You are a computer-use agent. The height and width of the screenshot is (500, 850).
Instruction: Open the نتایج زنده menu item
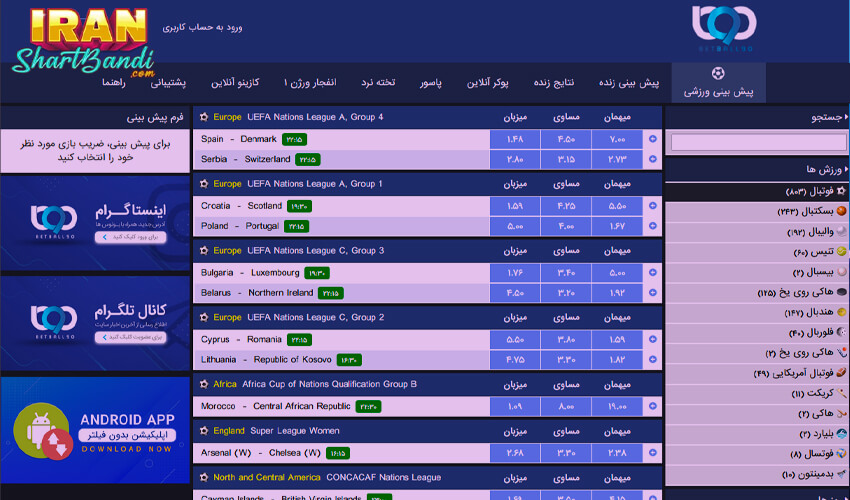coord(553,82)
